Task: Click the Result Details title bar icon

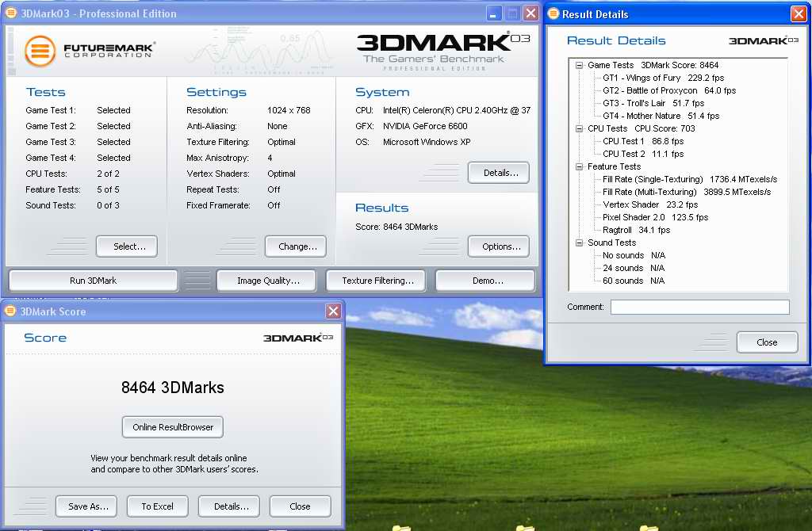Action: click(x=553, y=13)
